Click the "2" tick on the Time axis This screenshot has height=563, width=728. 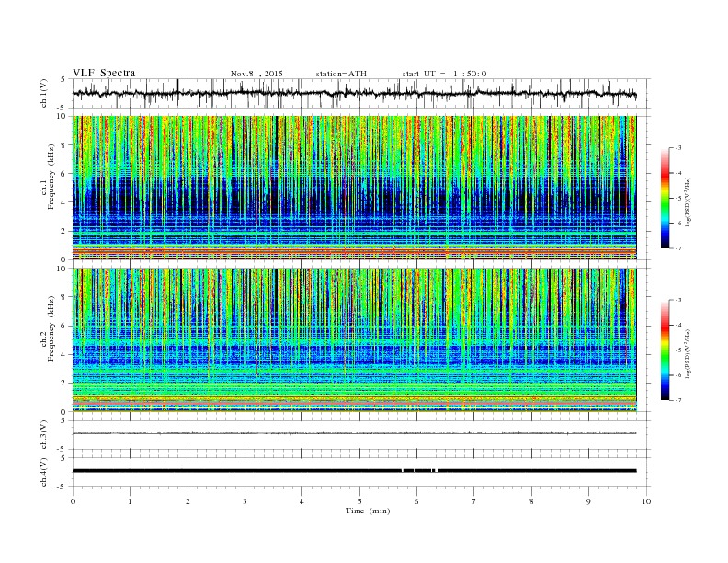point(188,501)
